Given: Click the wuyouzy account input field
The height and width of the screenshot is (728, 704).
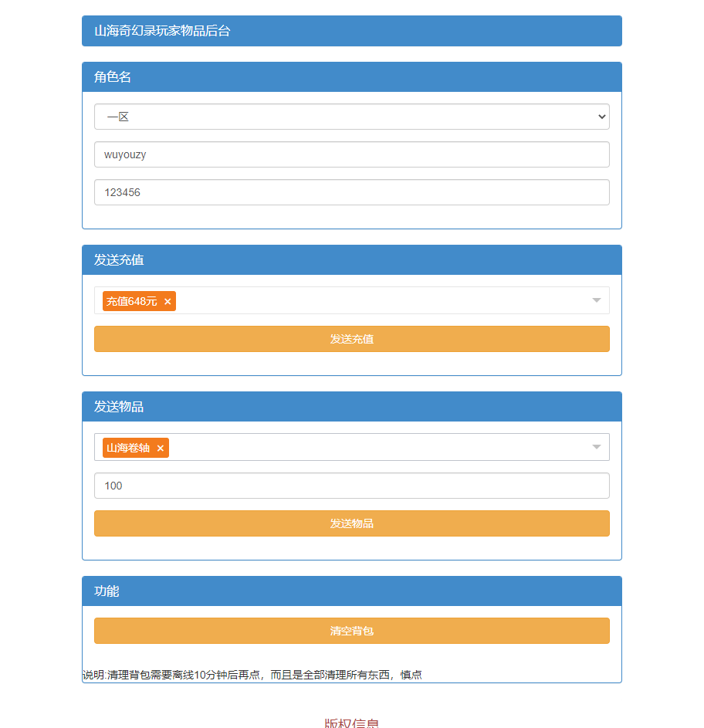Looking at the screenshot, I should (351, 154).
